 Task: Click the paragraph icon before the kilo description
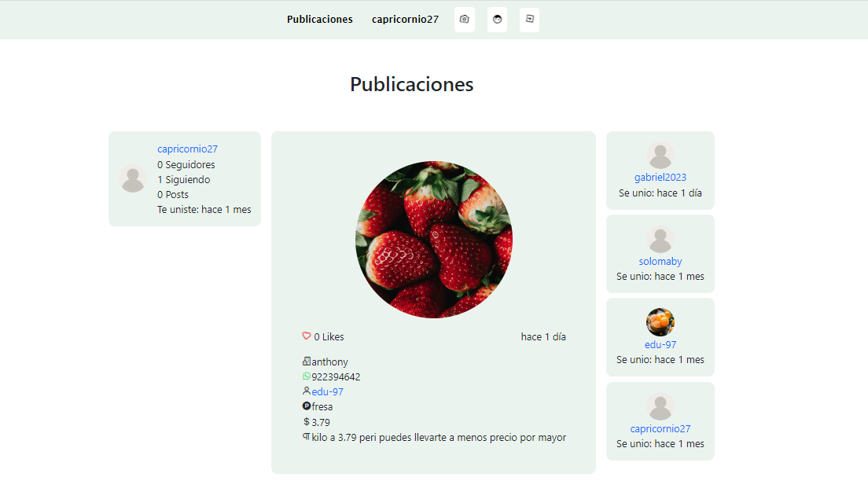pos(305,437)
